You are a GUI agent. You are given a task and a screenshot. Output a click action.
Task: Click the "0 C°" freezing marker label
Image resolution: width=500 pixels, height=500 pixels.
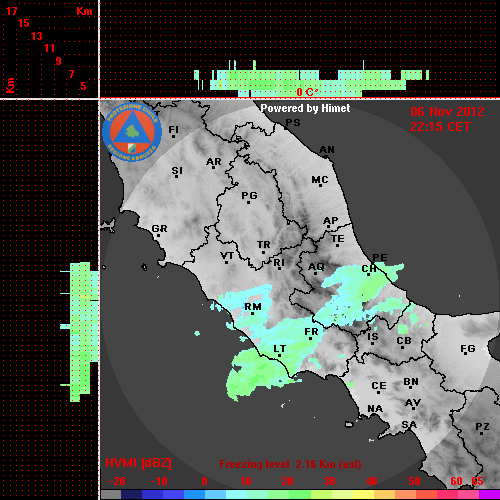(x=307, y=92)
